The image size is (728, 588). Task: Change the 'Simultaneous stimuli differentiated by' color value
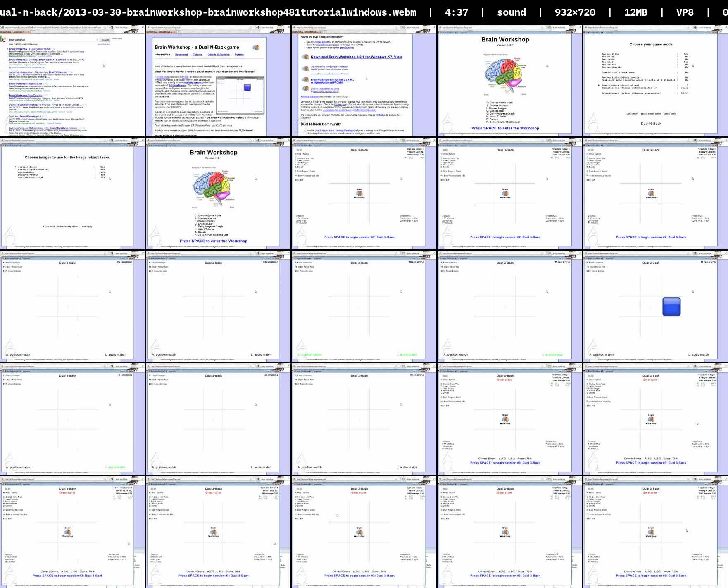tap(685, 88)
